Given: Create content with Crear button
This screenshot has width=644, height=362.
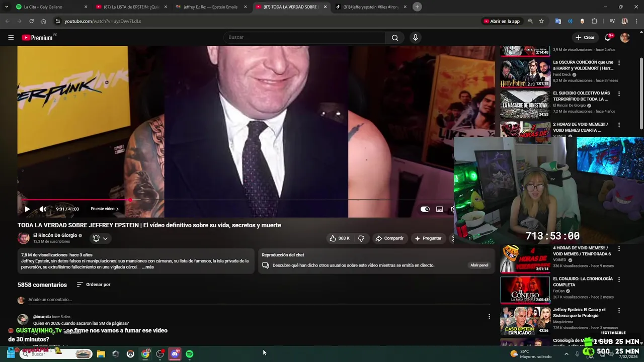Looking at the screenshot, I should pos(585,37).
